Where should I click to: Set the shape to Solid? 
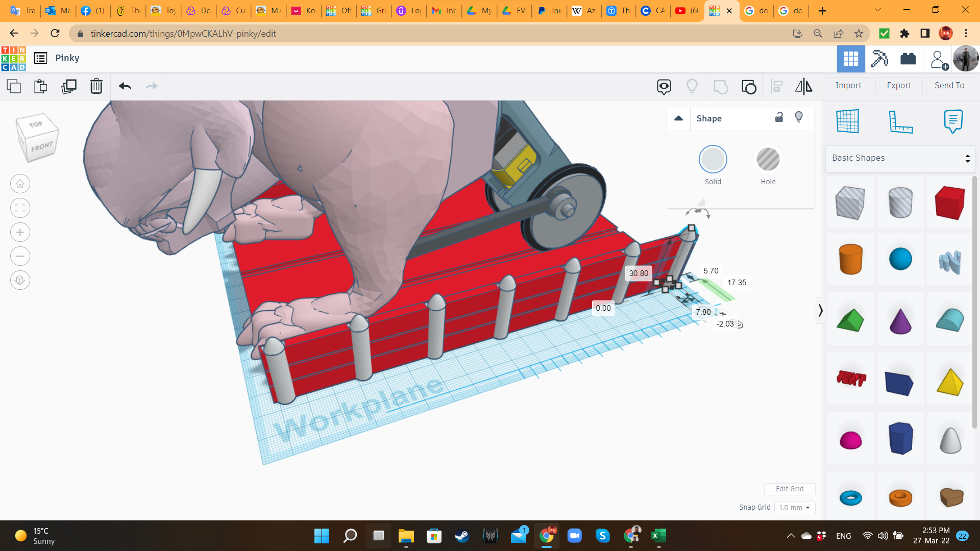pos(713,160)
